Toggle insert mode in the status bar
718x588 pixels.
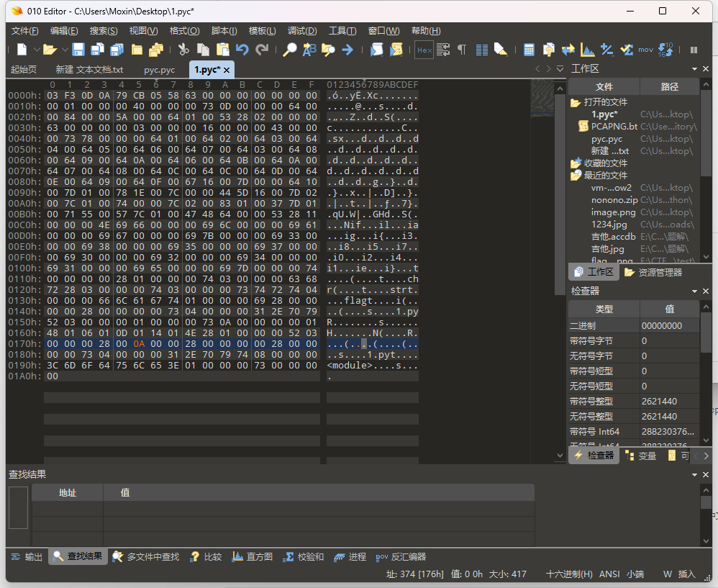(687, 574)
